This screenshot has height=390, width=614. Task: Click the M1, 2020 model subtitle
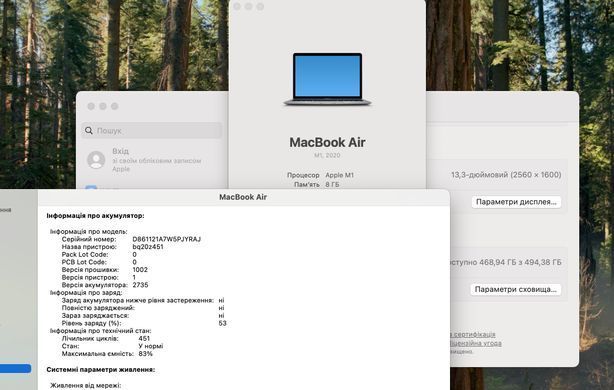(x=327, y=155)
